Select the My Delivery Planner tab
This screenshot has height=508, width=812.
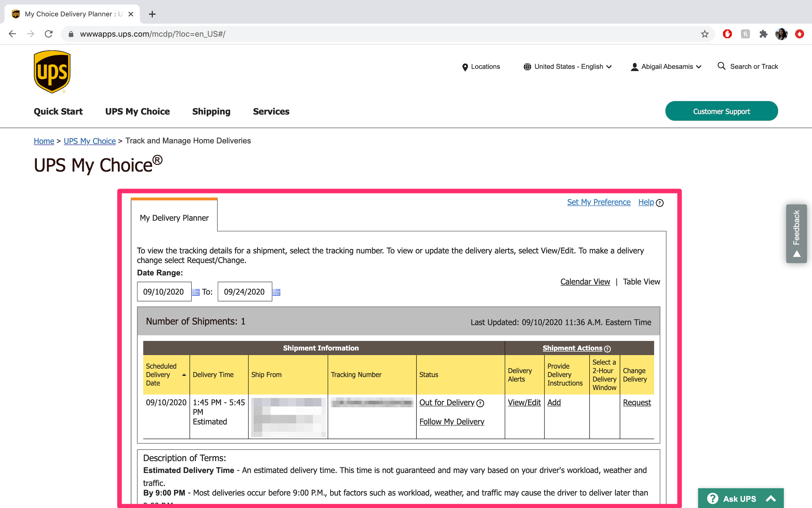tap(174, 218)
